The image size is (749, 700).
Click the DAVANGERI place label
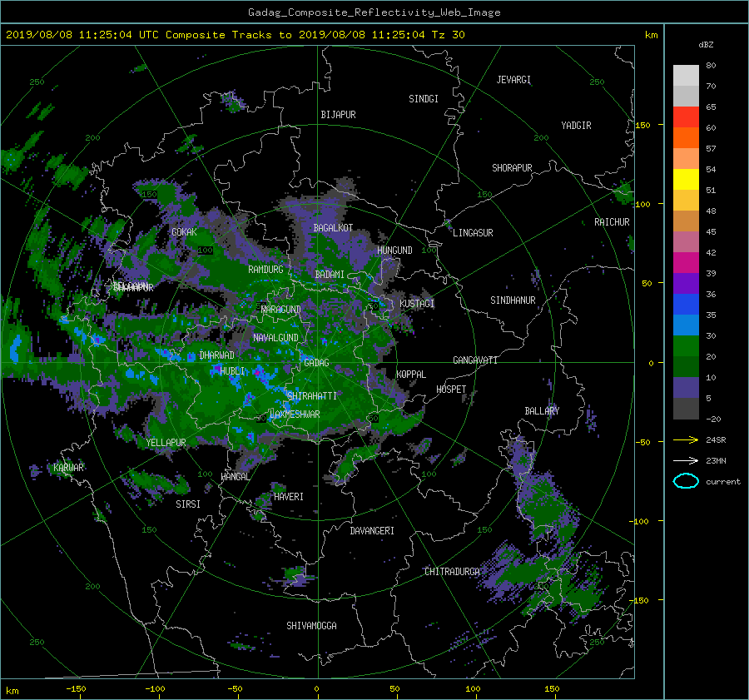point(372,531)
